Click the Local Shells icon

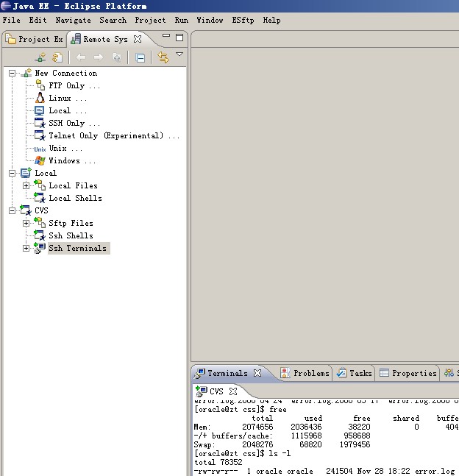tap(40, 198)
